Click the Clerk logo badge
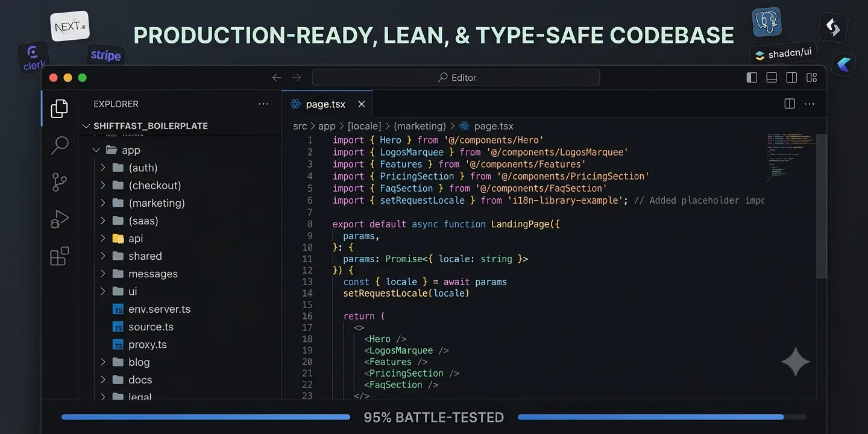 click(33, 58)
